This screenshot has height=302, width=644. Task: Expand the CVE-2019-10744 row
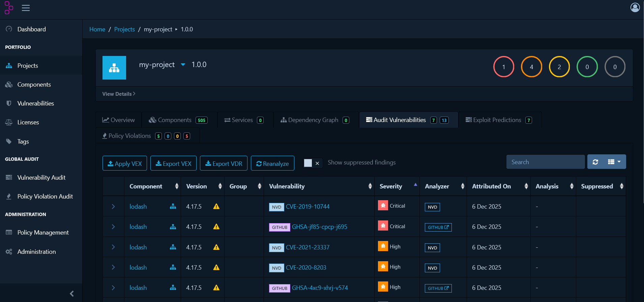tap(113, 207)
